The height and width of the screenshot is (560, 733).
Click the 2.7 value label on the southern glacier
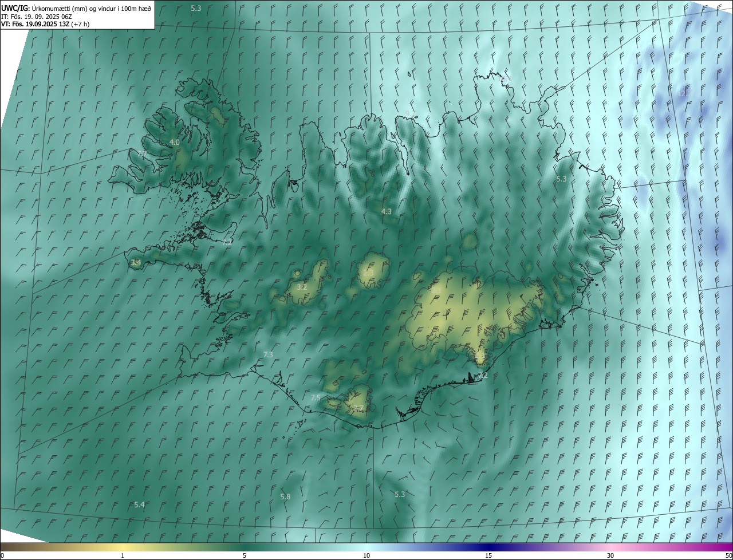(358, 408)
